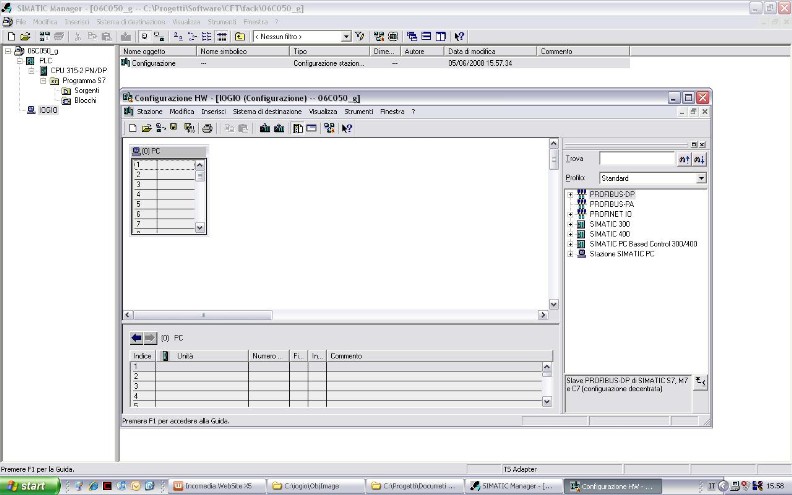Switch to List view icon

tap(207, 36)
